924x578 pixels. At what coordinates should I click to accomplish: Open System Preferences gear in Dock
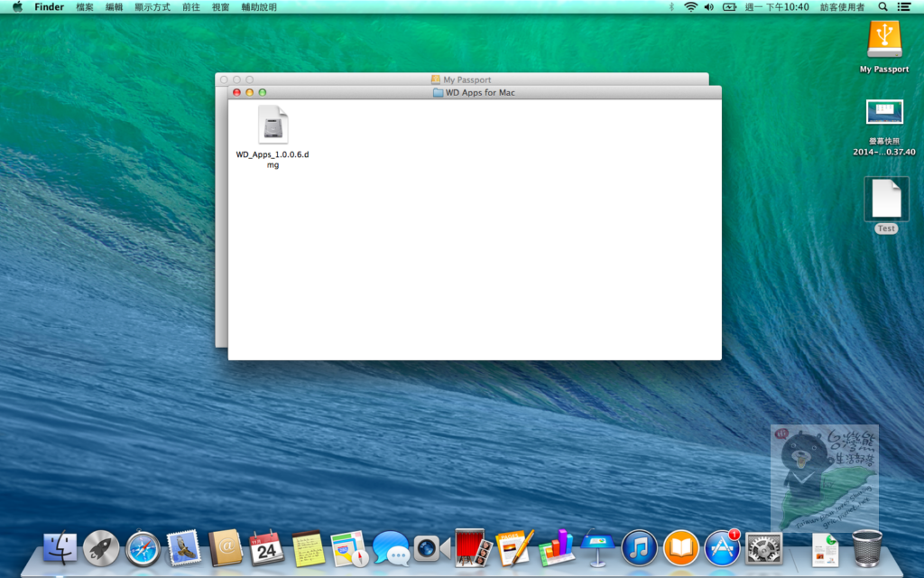click(x=763, y=548)
